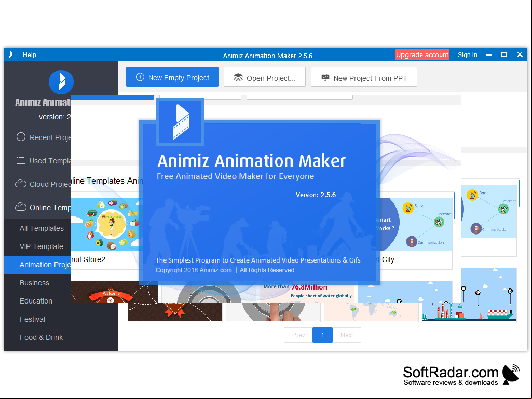The image size is (532, 399).
Task: Click the plus icon on New Empty Project
Action: (x=140, y=77)
